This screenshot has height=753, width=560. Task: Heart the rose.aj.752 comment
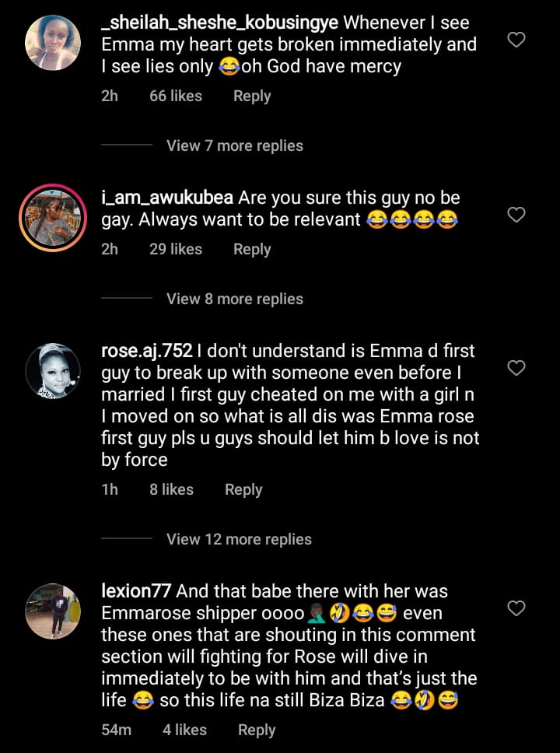pos(516,368)
